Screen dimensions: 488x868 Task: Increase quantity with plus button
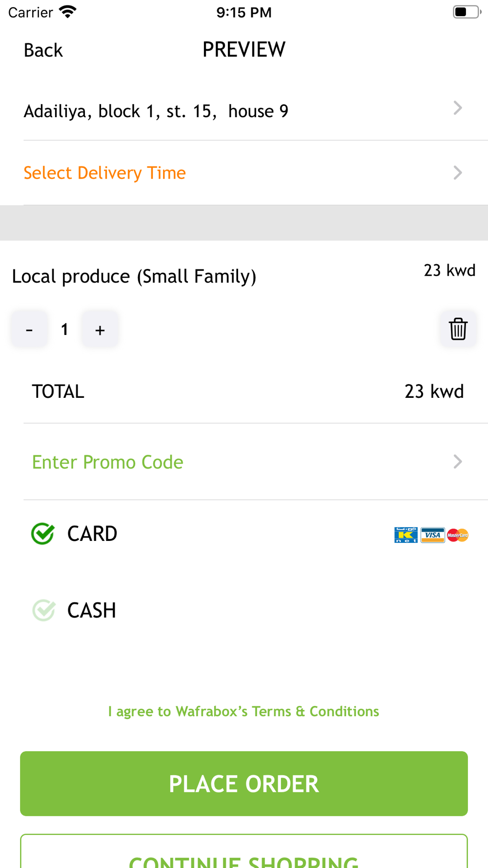[100, 329]
